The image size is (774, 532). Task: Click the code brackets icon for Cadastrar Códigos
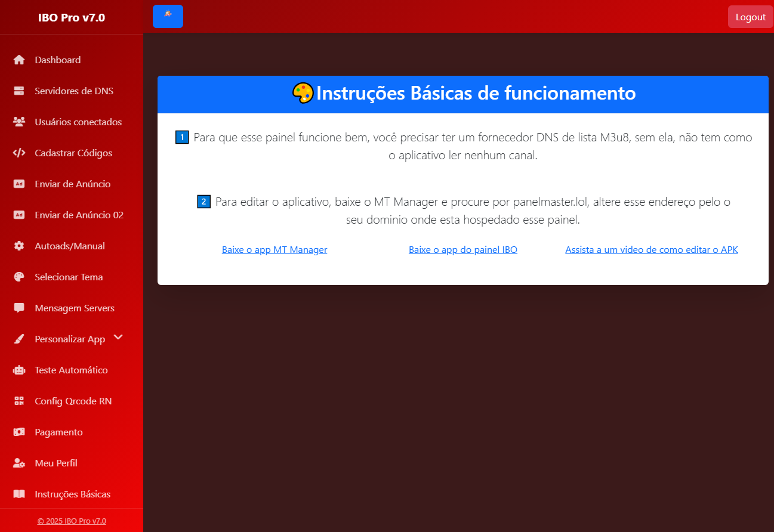[19, 153]
